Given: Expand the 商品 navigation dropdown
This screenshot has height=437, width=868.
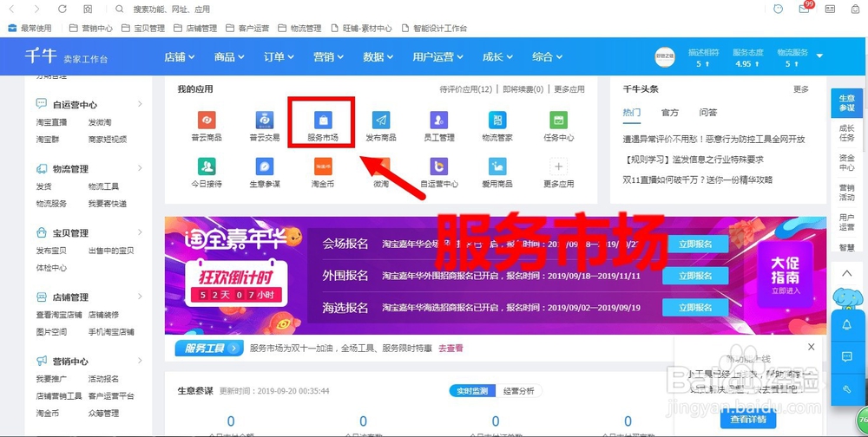Looking at the screenshot, I should 229,56.
